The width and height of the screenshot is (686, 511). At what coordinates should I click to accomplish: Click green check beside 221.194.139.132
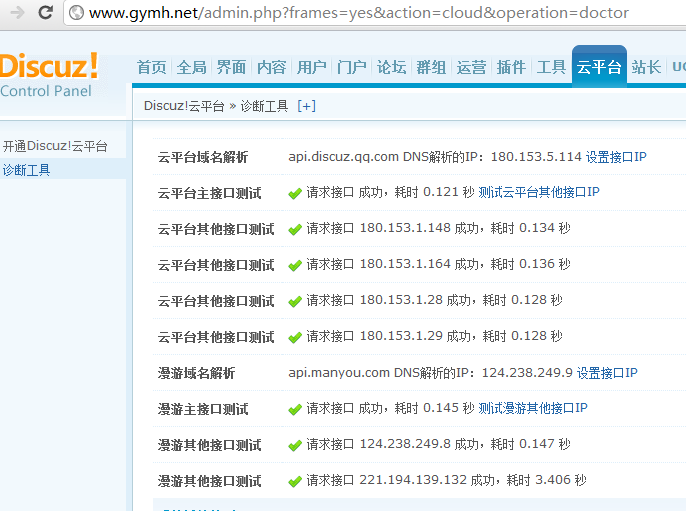pos(295,481)
